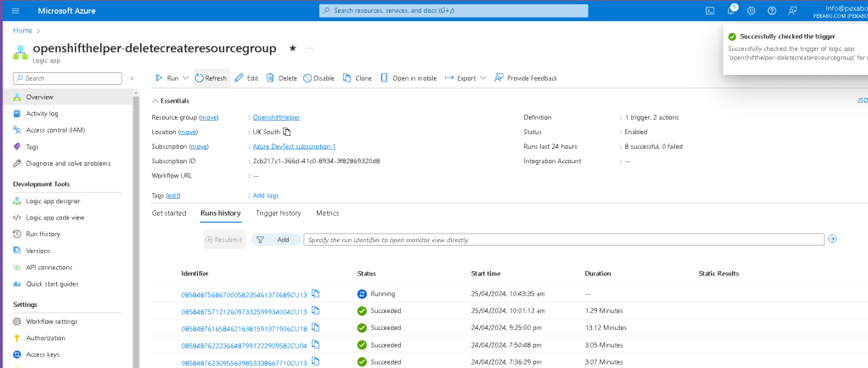The height and width of the screenshot is (368, 868).
Task: Favorite the logic app with star icon
Action: (292, 48)
